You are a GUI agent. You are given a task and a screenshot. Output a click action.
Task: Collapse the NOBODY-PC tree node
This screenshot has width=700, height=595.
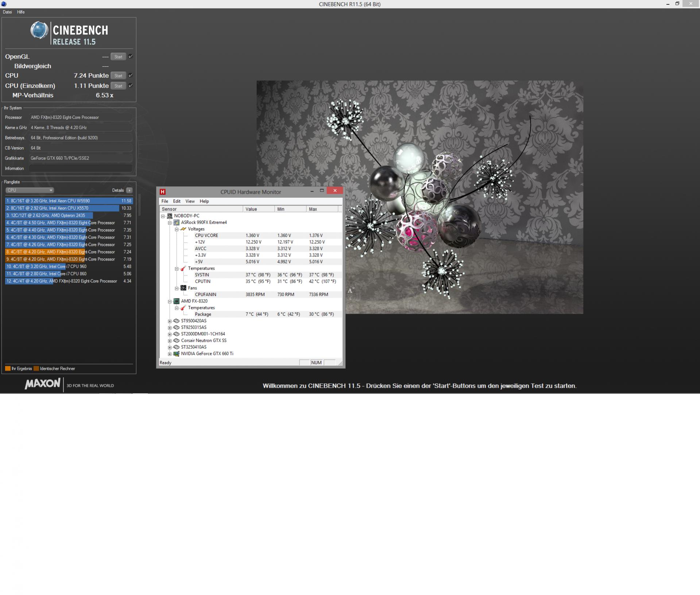163,216
